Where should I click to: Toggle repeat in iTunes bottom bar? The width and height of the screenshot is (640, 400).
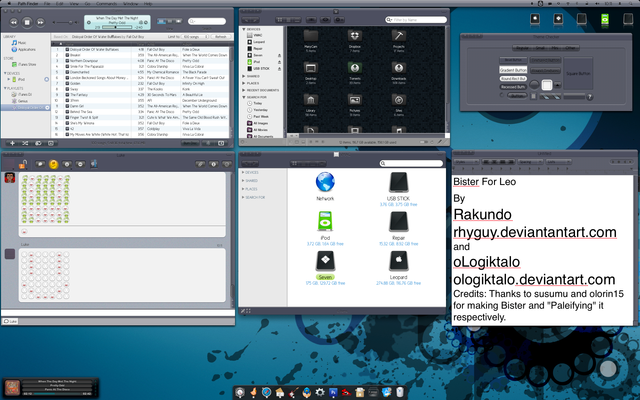(38, 143)
